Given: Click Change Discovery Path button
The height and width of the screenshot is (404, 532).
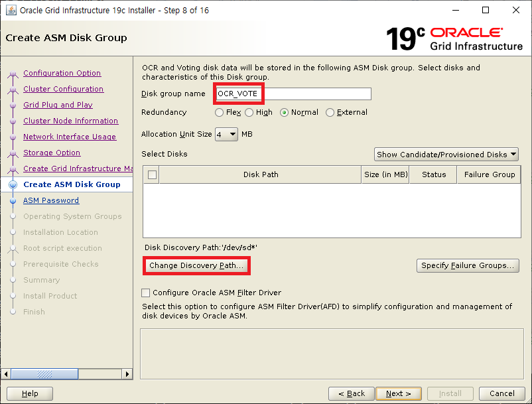Looking at the screenshot, I should coord(196,265).
